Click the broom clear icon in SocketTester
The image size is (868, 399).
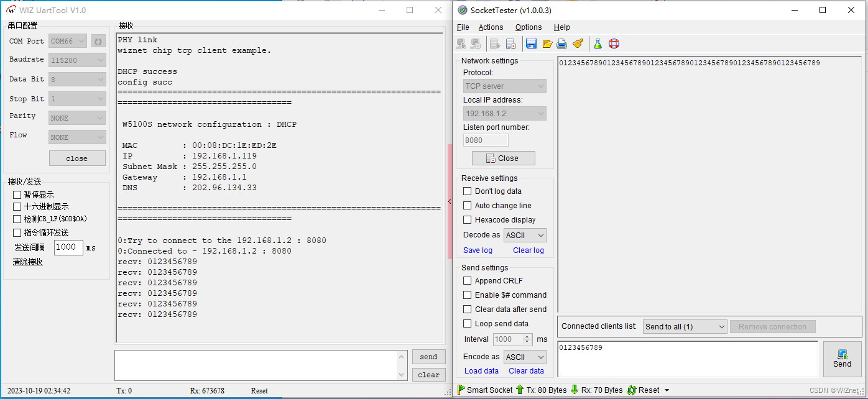point(578,44)
